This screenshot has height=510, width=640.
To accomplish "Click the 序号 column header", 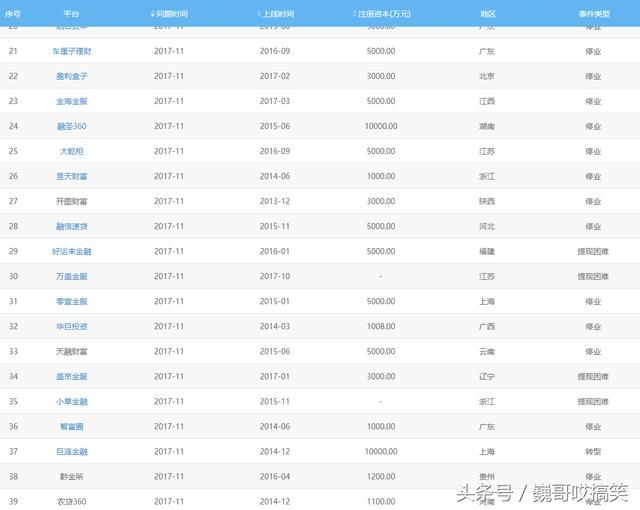I will (x=13, y=14).
